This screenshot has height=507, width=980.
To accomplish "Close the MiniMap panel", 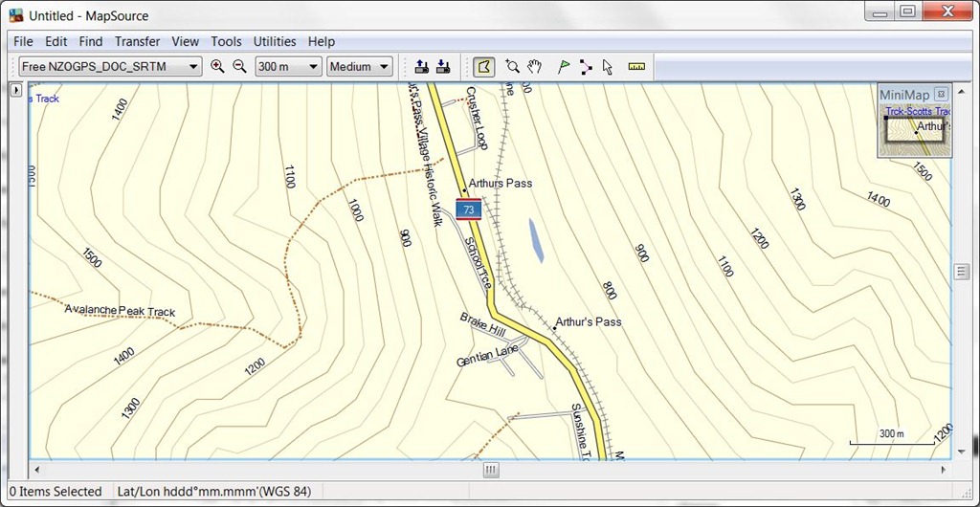I will click(941, 95).
